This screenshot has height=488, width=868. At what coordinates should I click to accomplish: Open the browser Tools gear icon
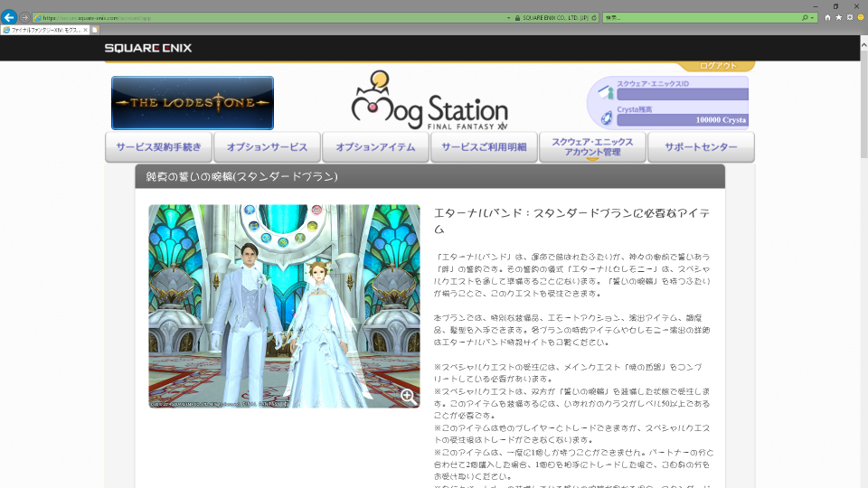click(x=850, y=18)
